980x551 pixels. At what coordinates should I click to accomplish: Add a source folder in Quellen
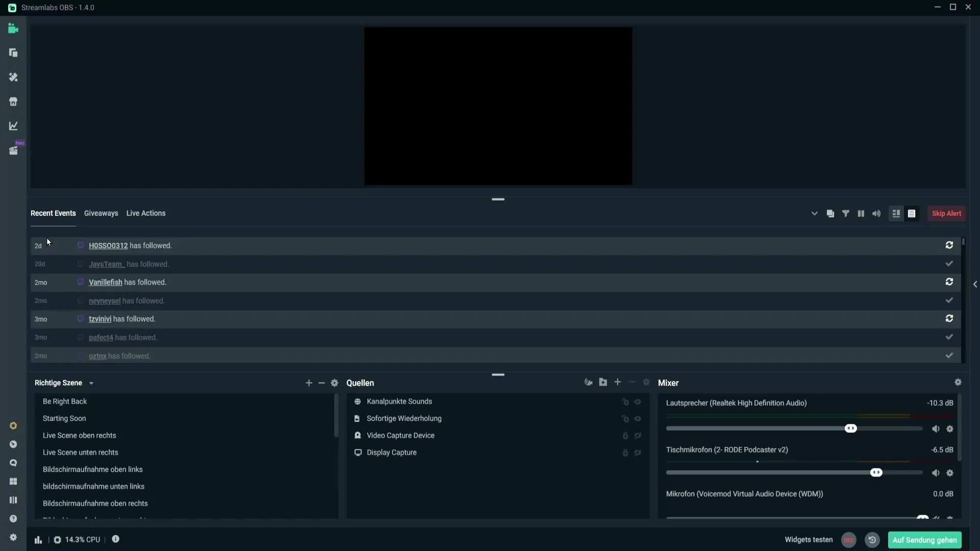(603, 382)
